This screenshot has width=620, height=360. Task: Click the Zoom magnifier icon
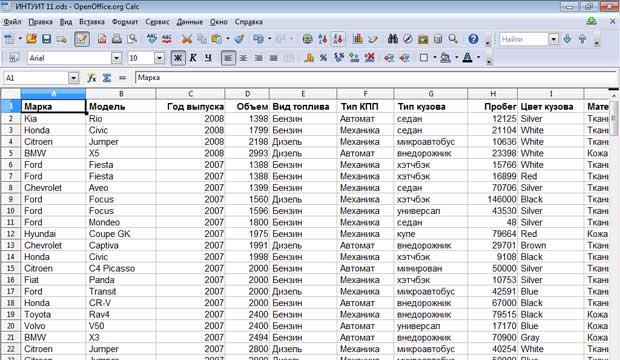point(453,39)
